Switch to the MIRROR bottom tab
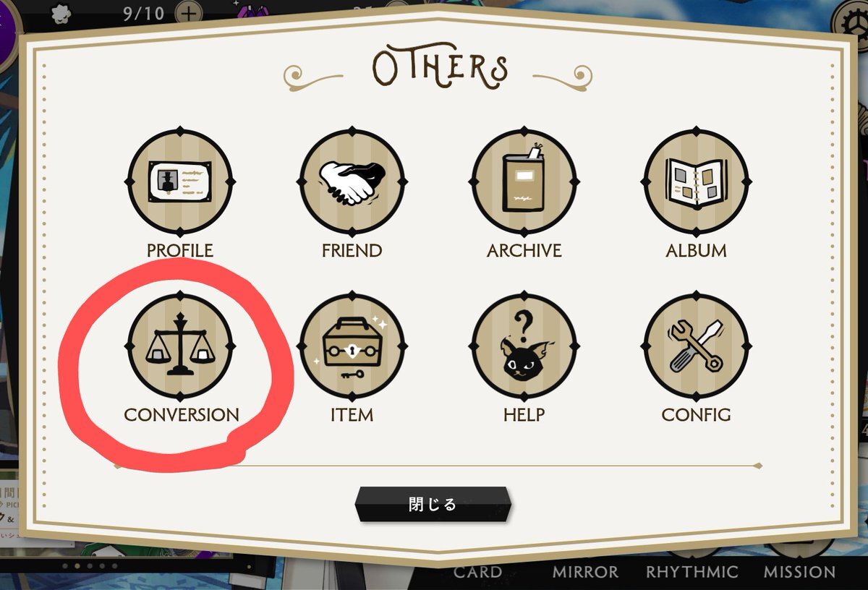 click(x=585, y=572)
